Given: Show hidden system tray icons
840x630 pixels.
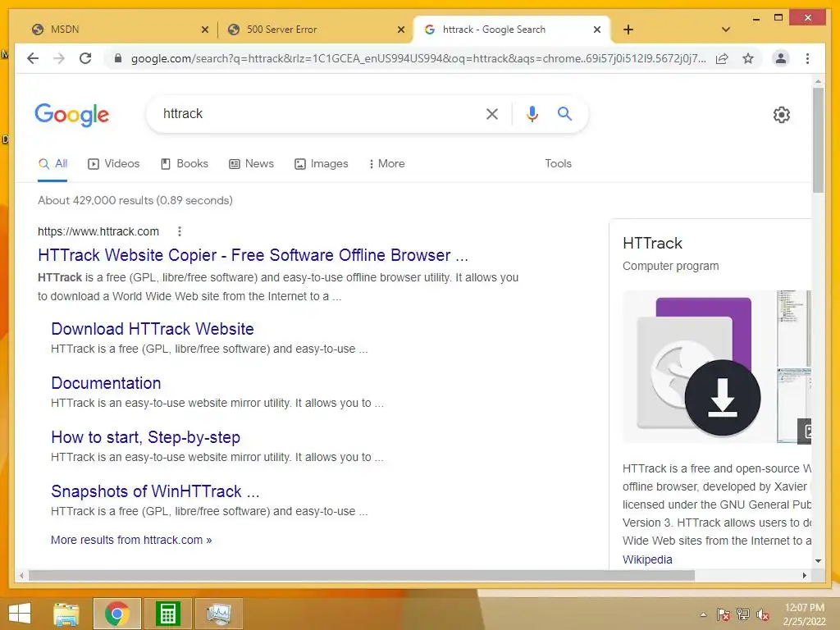Looking at the screenshot, I should click(x=703, y=614).
